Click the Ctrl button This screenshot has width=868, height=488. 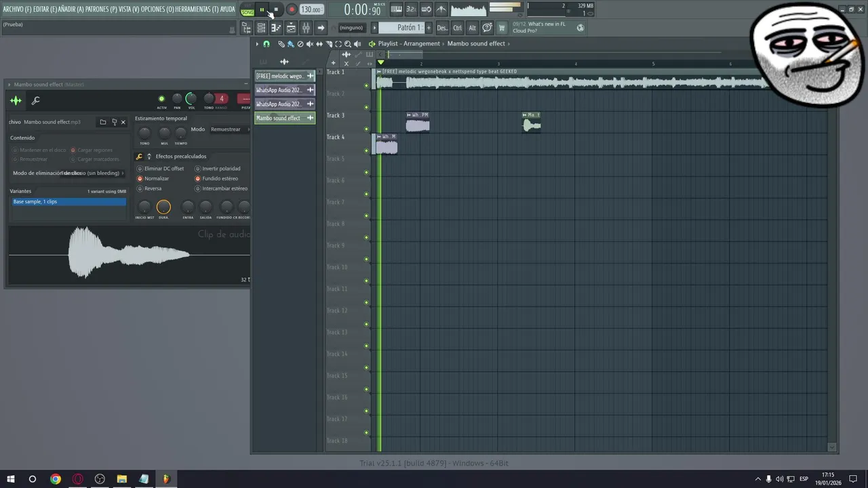click(x=458, y=28)
